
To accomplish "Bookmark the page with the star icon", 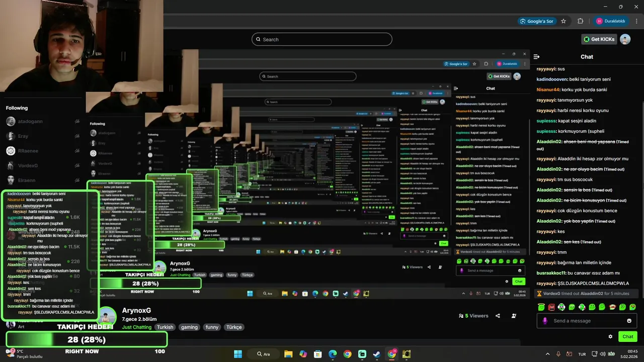I will pos(563,21).
